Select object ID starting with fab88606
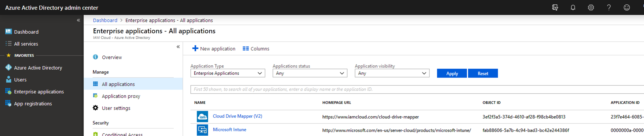Image resolution: width=644 pixels, height=136 pixels. tap(526, 130)
